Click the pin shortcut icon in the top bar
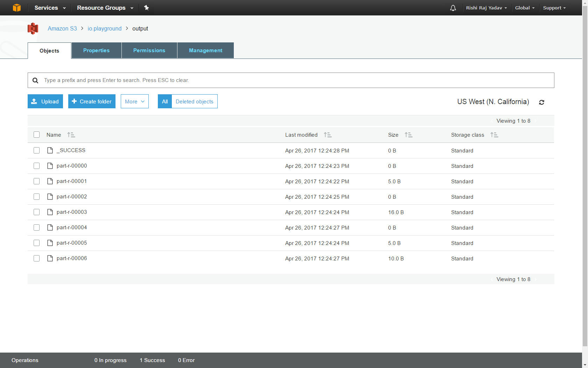The height and width of the screenshot is (368, 588). [146, 8]
